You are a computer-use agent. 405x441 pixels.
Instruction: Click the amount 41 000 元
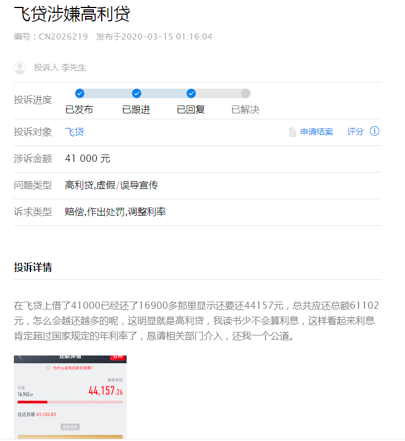88,159
